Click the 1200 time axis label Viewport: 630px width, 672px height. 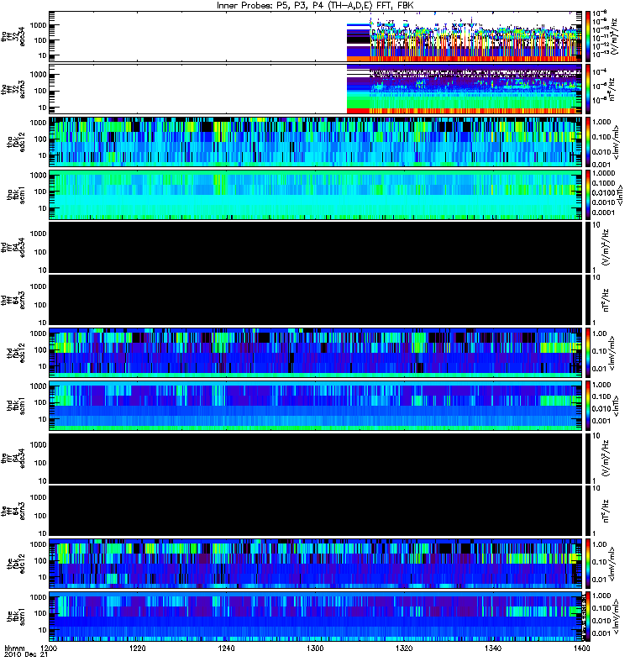coord(50,648)
